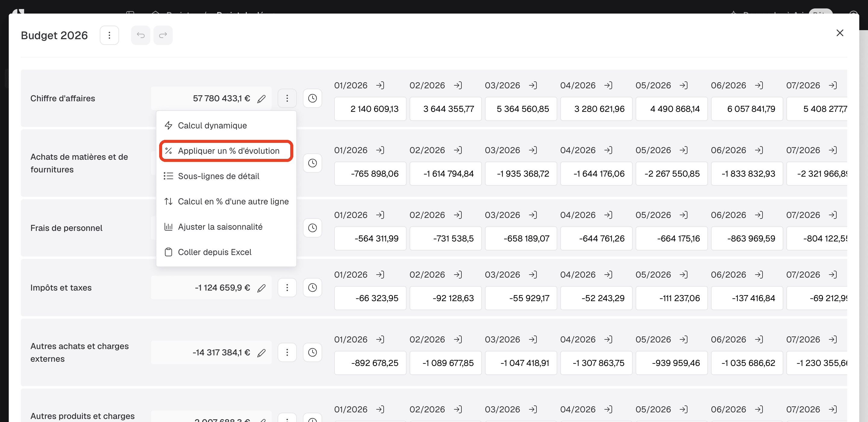Open the history clock for Frais de personnel

coord(312,228)
